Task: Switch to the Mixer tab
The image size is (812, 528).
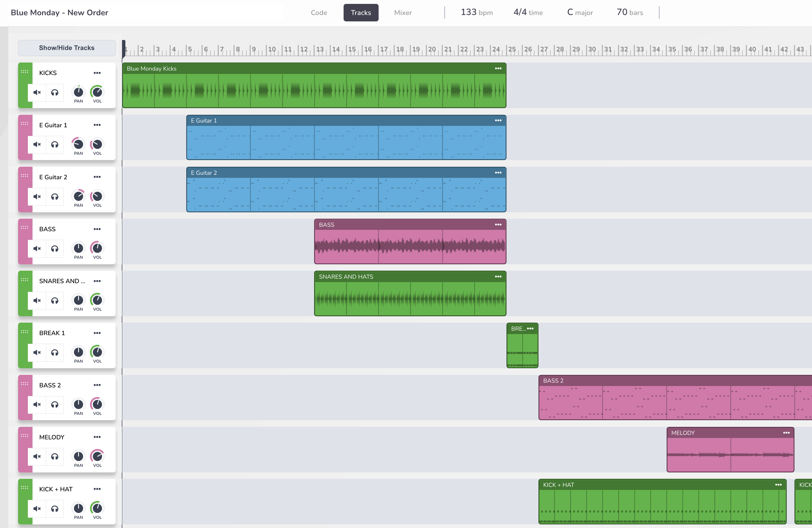Action: point(403,13)
